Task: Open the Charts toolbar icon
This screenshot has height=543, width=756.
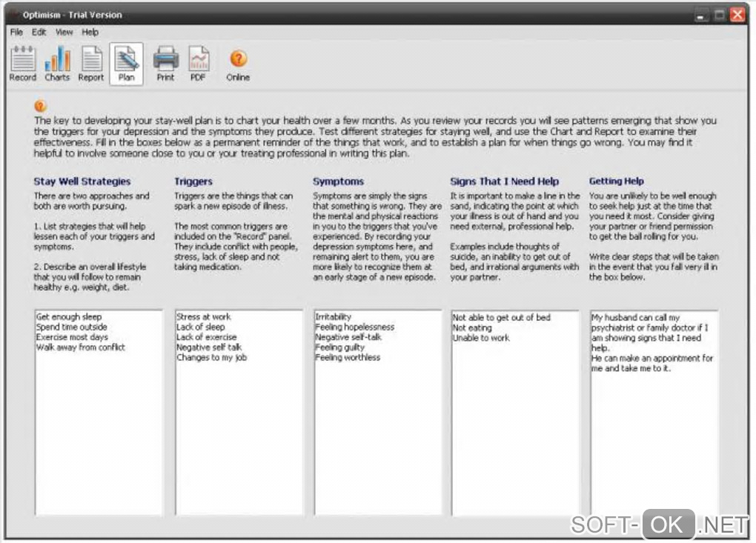Action: (x=57, y=64)
